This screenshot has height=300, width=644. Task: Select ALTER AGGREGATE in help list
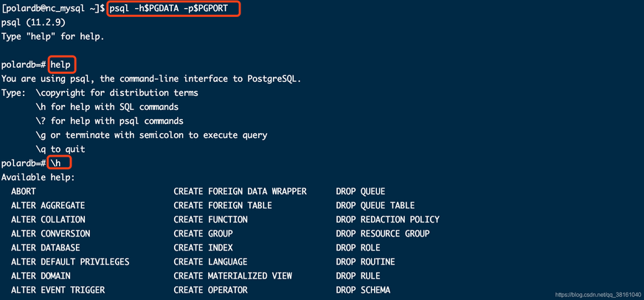point(48,205)
